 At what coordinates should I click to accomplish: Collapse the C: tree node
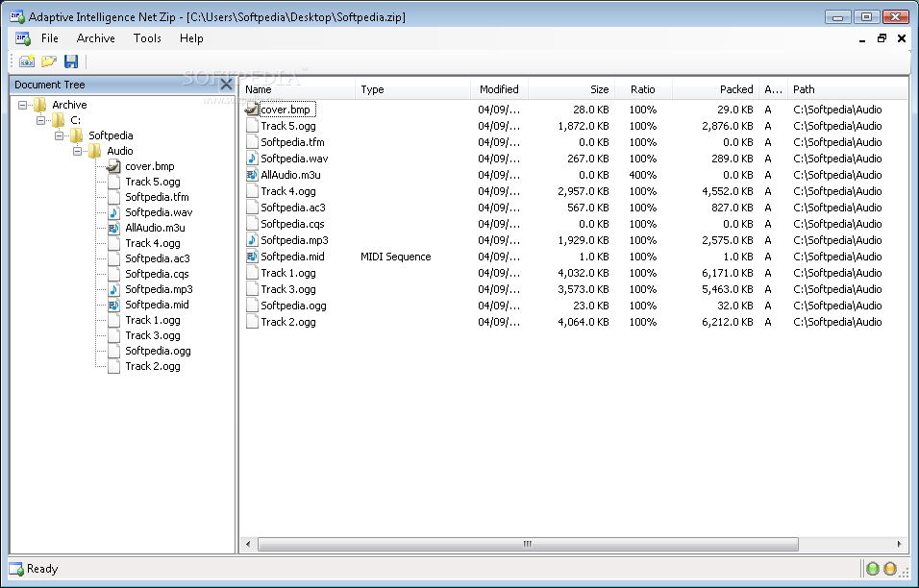(40, 120)
